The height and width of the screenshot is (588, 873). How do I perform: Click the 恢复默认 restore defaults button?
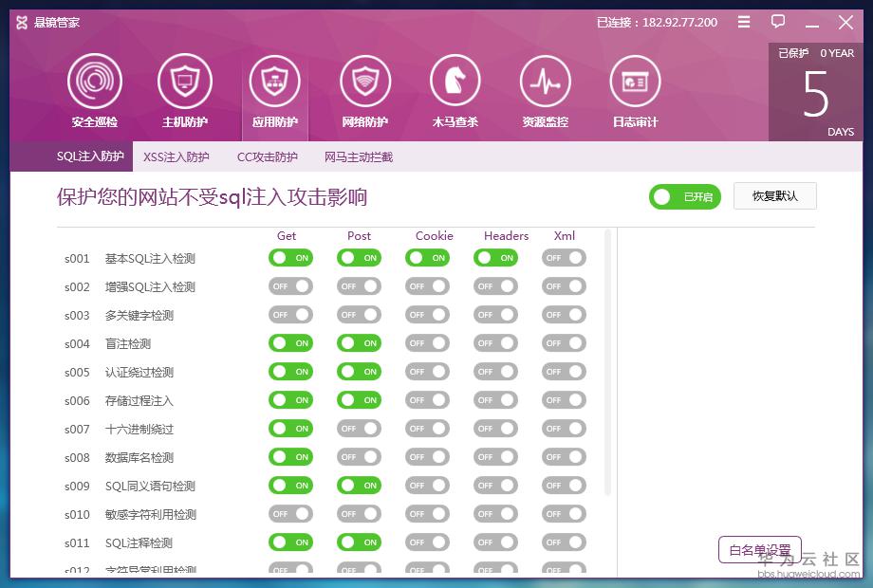tap(775, 195)
